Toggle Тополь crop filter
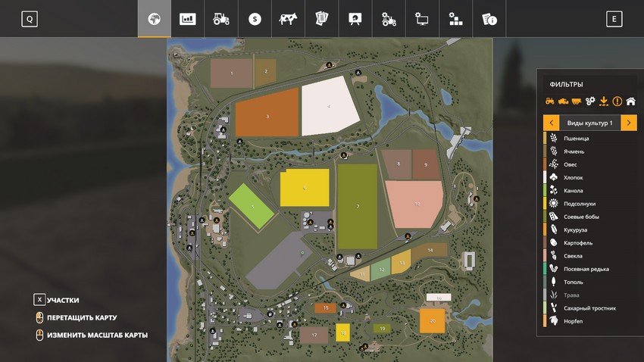The height and width of the screenshot is (362, 644). [x=589, y=282]
